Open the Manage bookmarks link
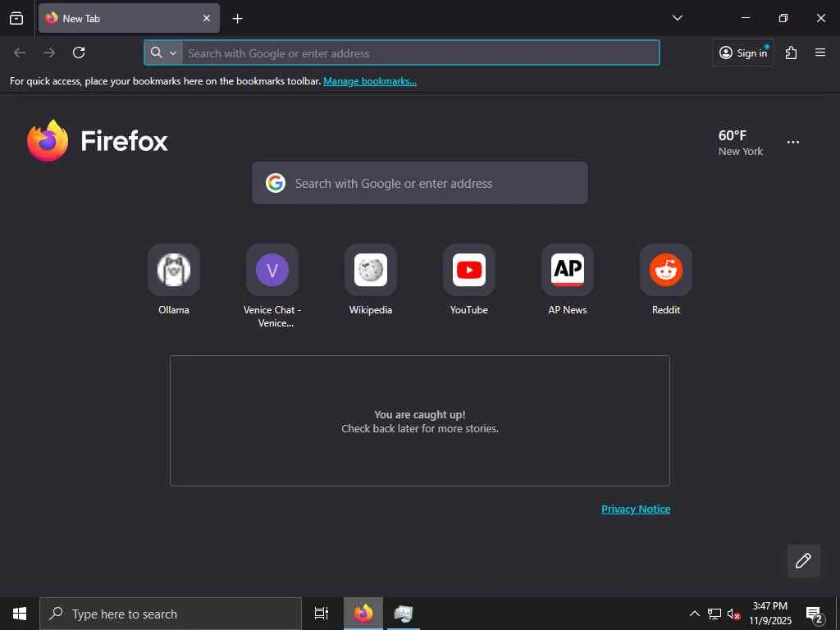Screen dimensions: 840x630 (x=370, y=81)
